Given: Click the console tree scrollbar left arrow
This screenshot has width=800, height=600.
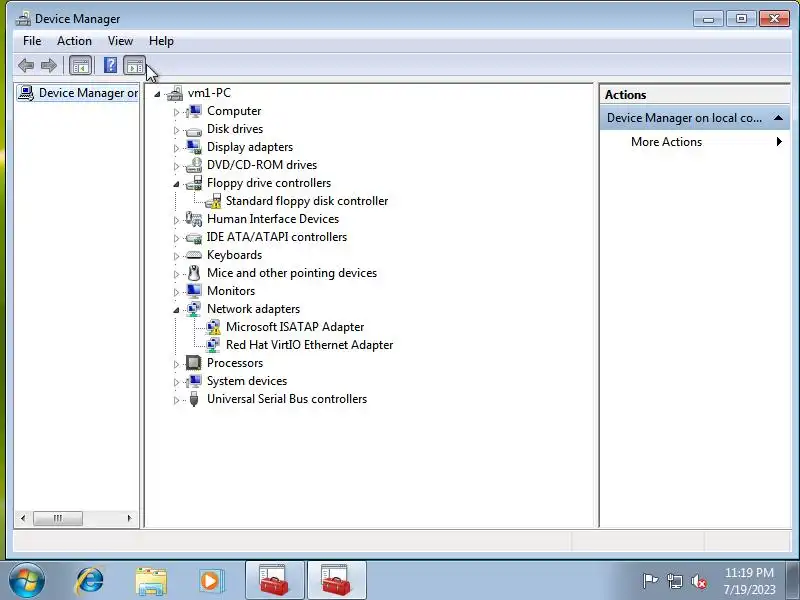Looking at the screenshot, I should [x=22, y=518].
